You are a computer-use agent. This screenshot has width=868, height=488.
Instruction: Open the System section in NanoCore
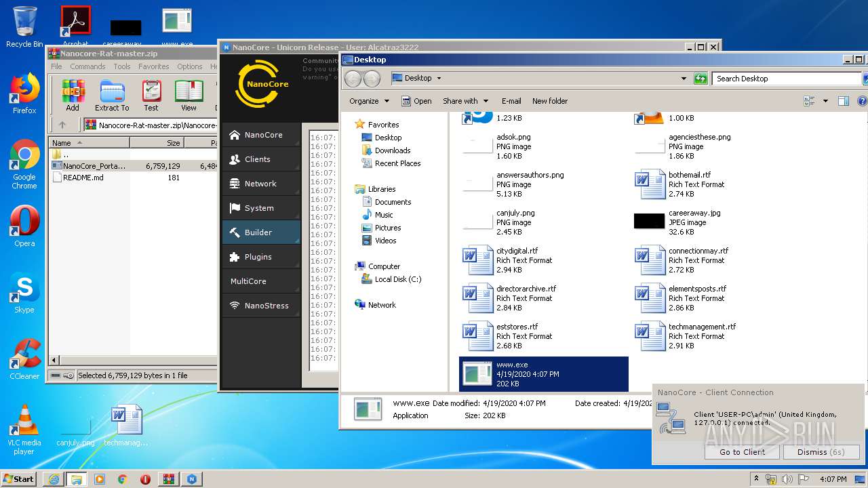pos(261,208)
